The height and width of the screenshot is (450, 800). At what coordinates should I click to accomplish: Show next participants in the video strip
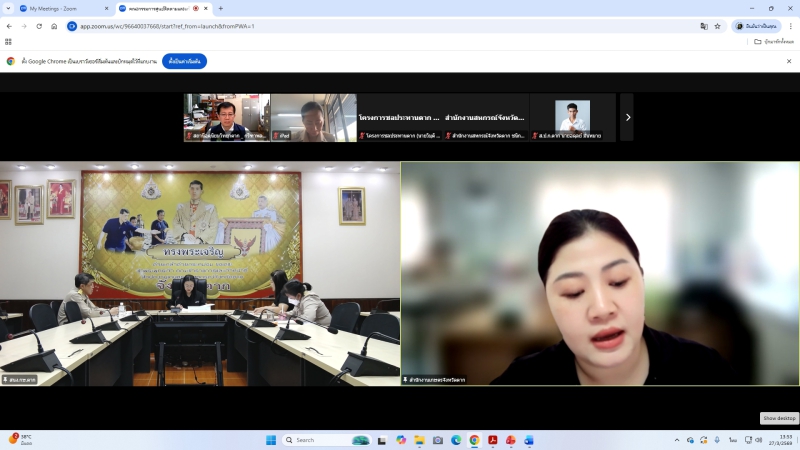click(x=627, y=117)
